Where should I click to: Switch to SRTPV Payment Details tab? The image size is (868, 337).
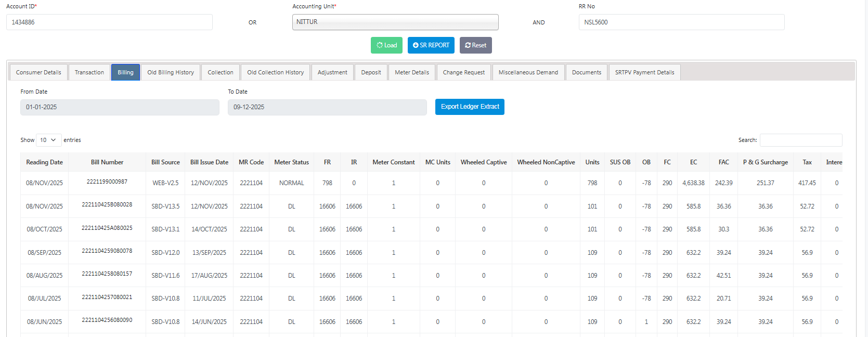coord(644,72)
